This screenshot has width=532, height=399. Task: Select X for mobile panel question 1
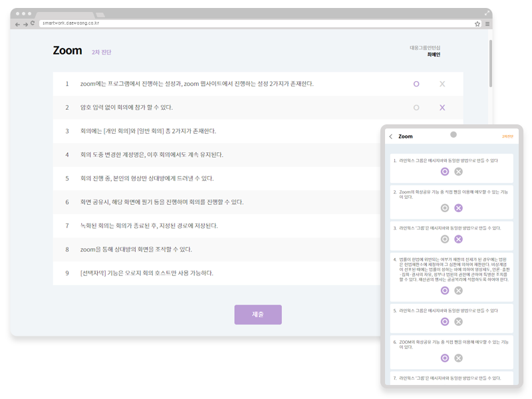click(458, 172)
